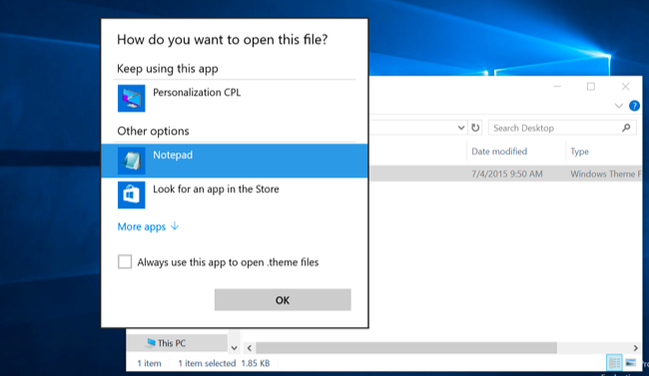Click the 1 item selected status text
The width and height of the screenshot is (649, 376).
(x=207, y=363)
